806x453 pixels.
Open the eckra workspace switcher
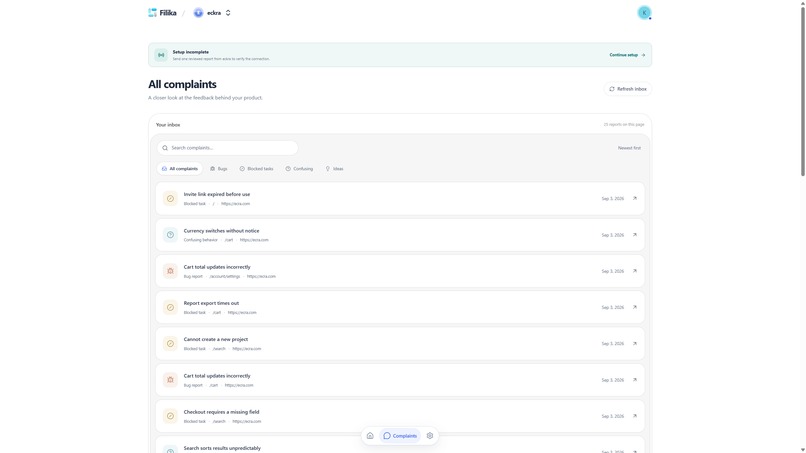tap(212, 13)
